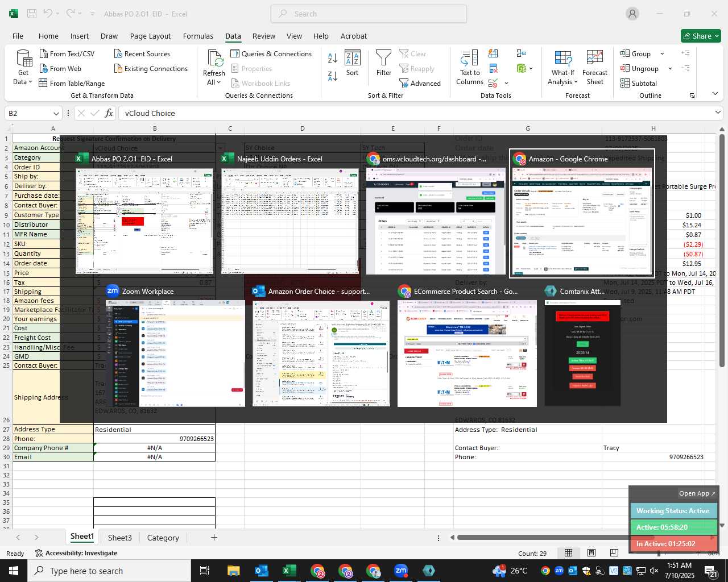Image resolution: width=728 pixels, height=582 pixels.
Task: Open Outlook from the taskbar
Action: tap(262, 571)
